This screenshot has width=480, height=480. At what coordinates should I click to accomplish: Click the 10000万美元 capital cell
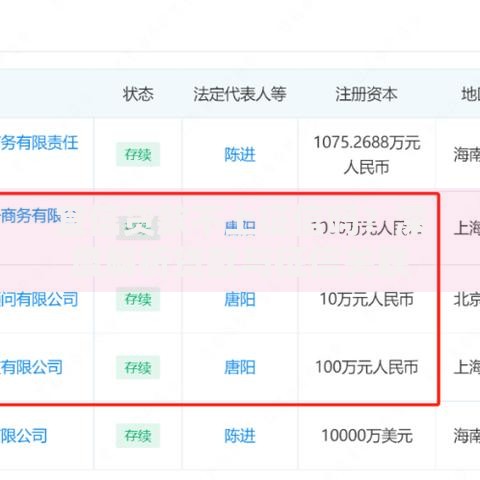[367, 436]
